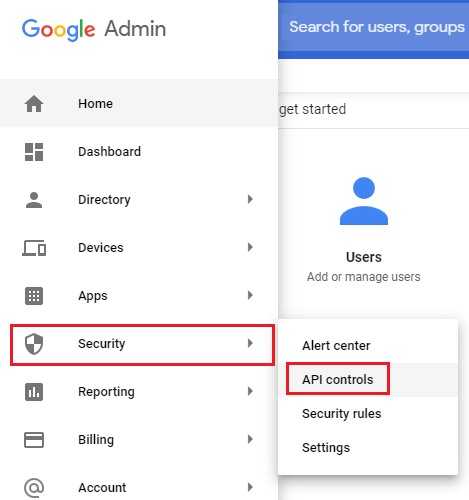469x500 pixels.
Task: Click the blue Users avatar icon
Action: (x=364, y=201)
